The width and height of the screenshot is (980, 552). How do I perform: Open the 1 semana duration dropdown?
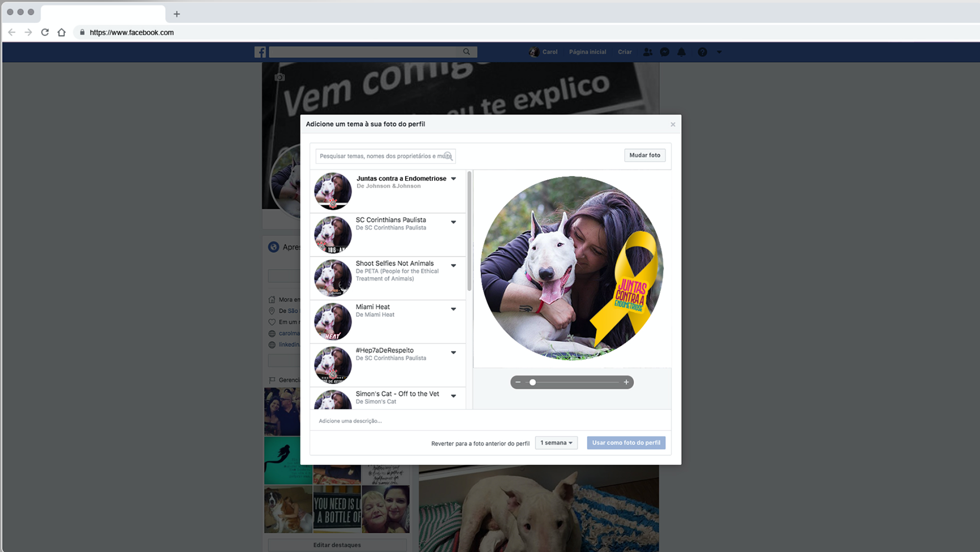(x=556, y=443)
